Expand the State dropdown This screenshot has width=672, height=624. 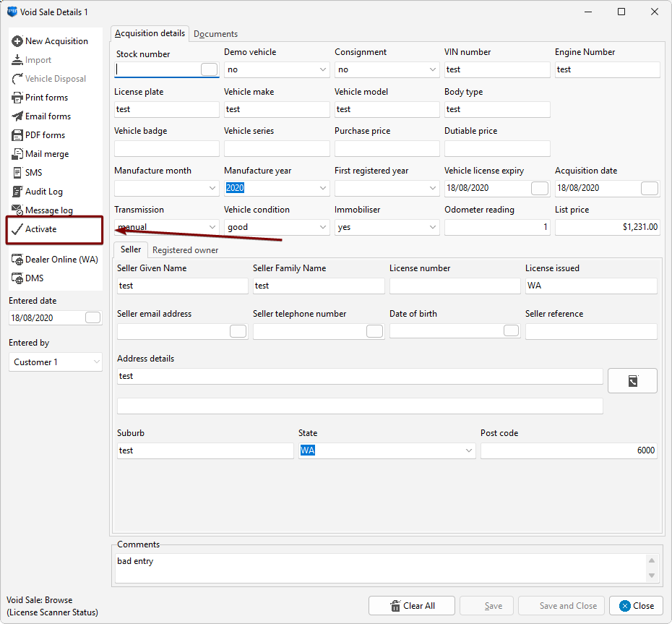point(469,450)
